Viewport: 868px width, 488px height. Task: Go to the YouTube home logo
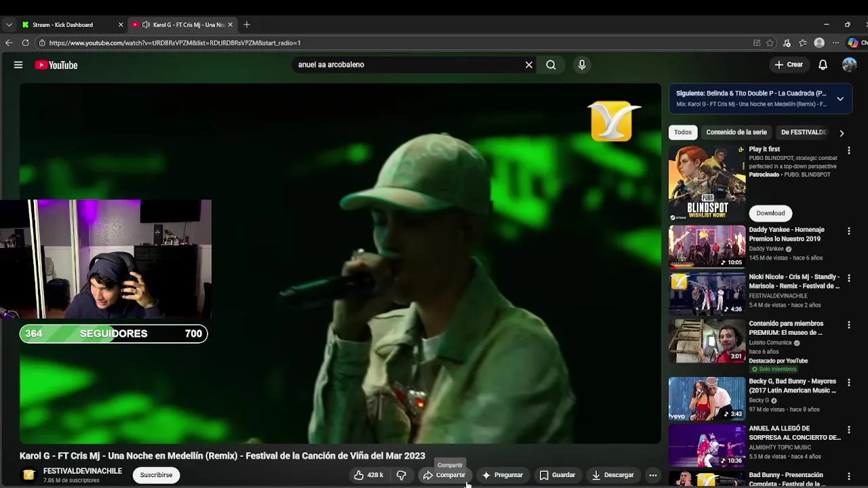tap(56, 65)
